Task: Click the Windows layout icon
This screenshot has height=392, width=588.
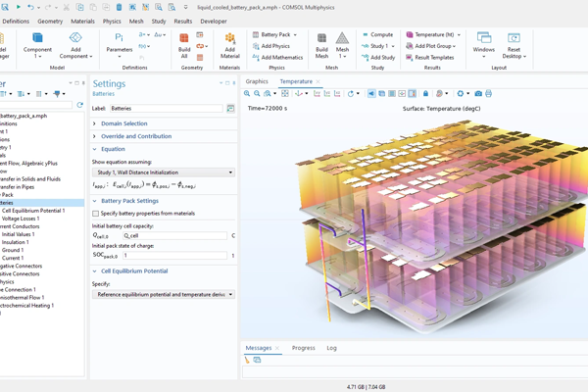Action: (484, 38)
